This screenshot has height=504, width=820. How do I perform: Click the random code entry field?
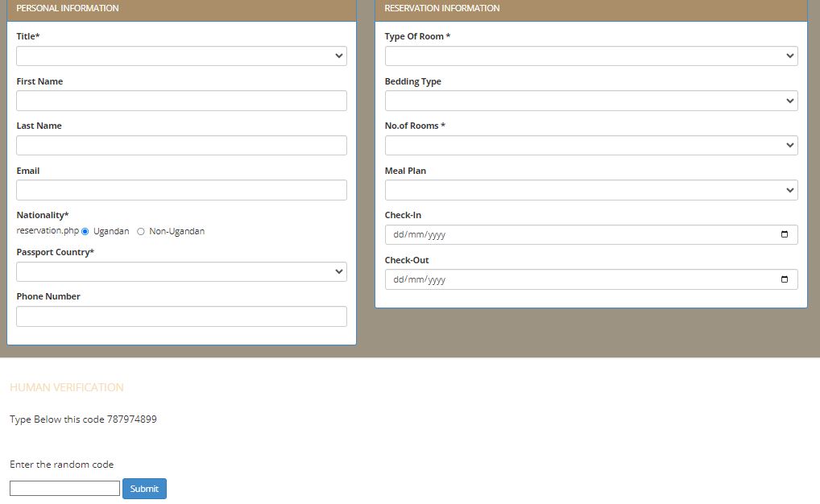point(64,489)
